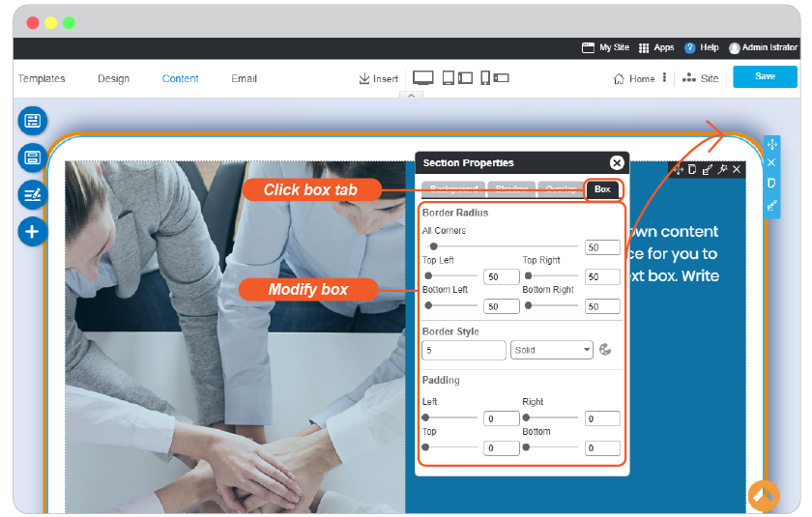Open My Site from the top bar
The height and width of the screenshot is (517, 812).
pos(605,47)
